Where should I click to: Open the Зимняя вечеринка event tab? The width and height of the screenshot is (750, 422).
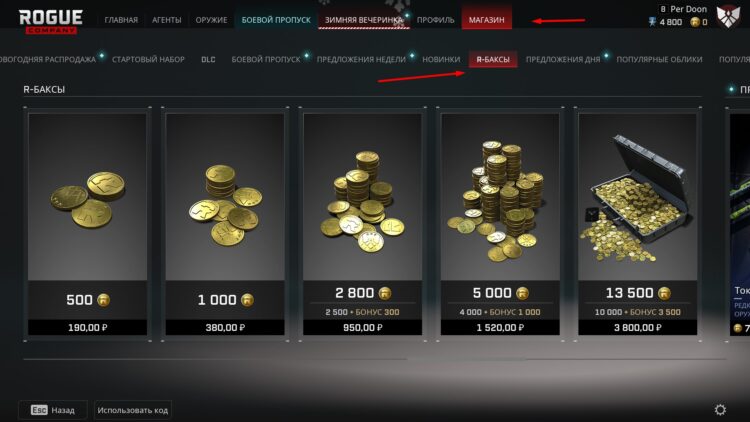(364, 20)
